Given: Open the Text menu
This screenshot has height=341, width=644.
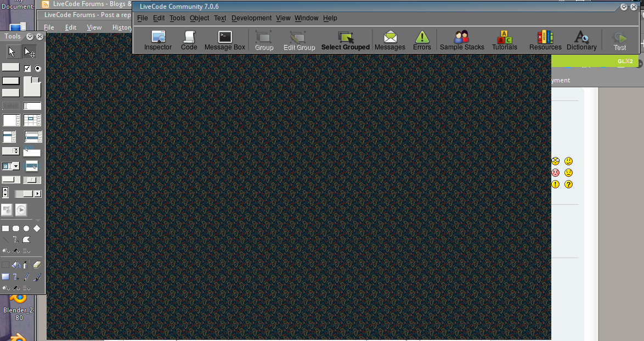Looking at the screenshot, I should pyautogui.click(x=220, y=18).
